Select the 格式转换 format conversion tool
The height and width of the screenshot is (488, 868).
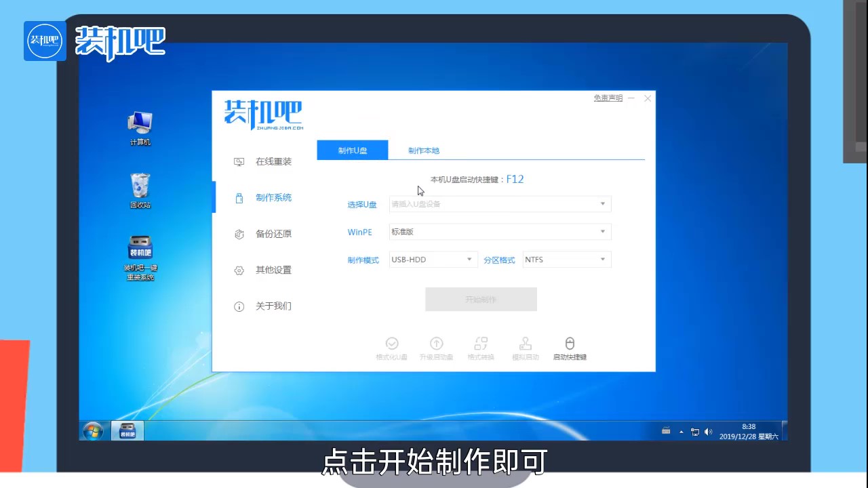(x=481, y=348)
